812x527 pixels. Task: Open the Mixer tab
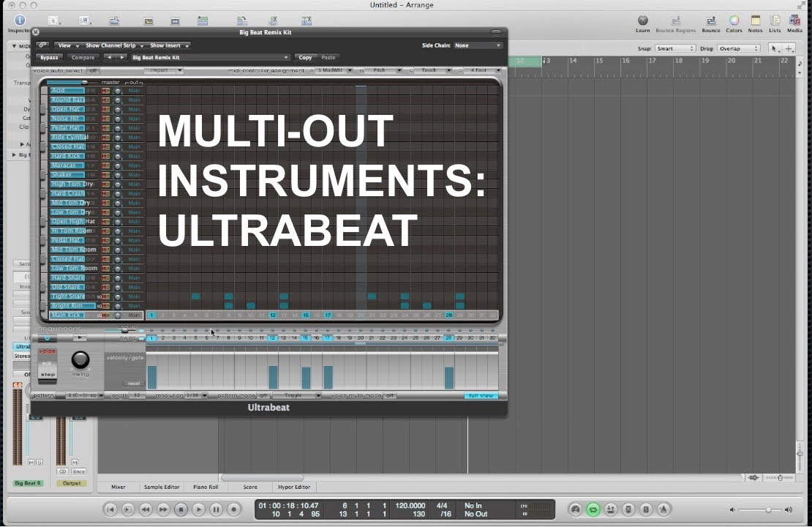coord(119,487)
